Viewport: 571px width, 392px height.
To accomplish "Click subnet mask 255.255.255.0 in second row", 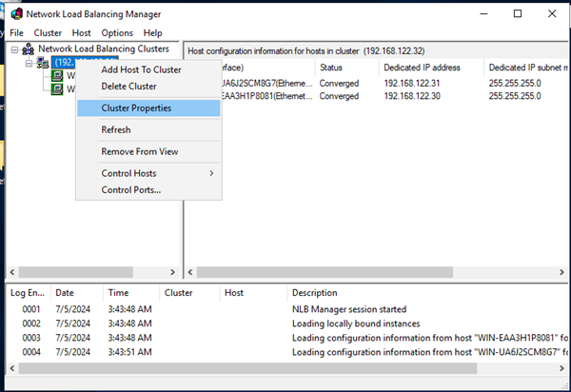I will (515, 96).
